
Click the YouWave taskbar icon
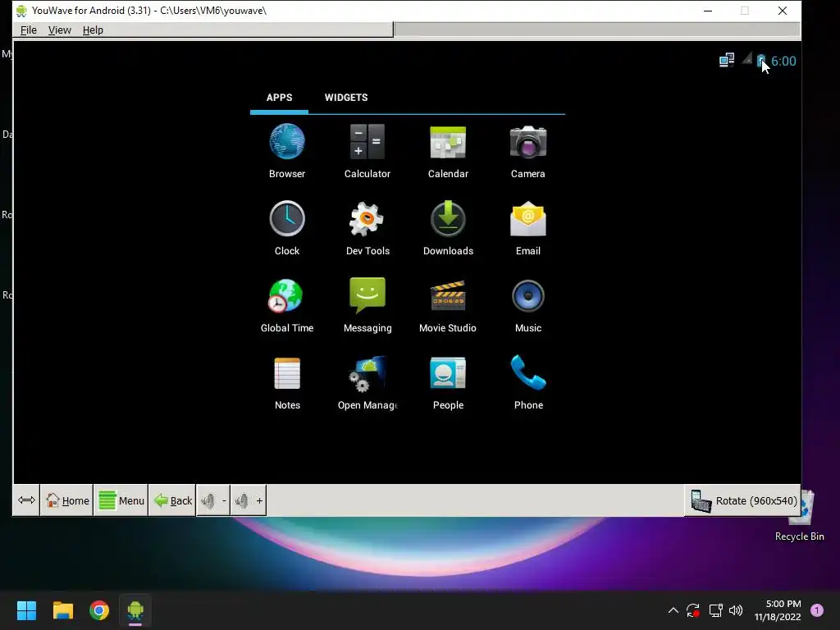(x=135, y=609)
